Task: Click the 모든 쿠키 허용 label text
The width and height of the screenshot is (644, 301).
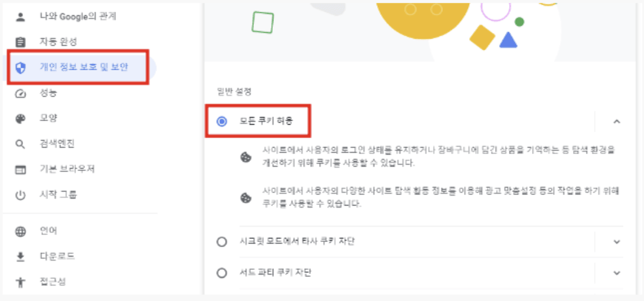Action: 266,122
